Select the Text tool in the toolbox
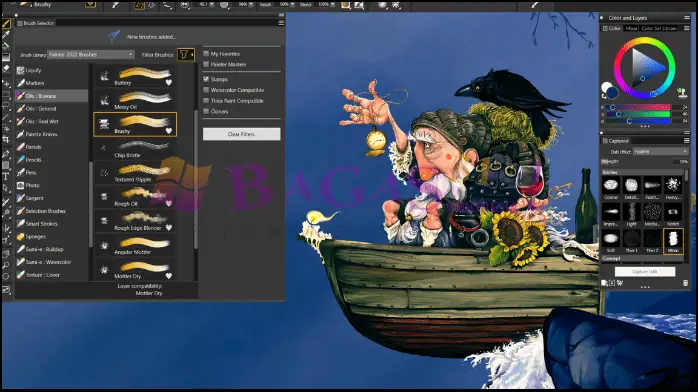The height and width of the screenshot is (392, 698). (x=6, y=177)
